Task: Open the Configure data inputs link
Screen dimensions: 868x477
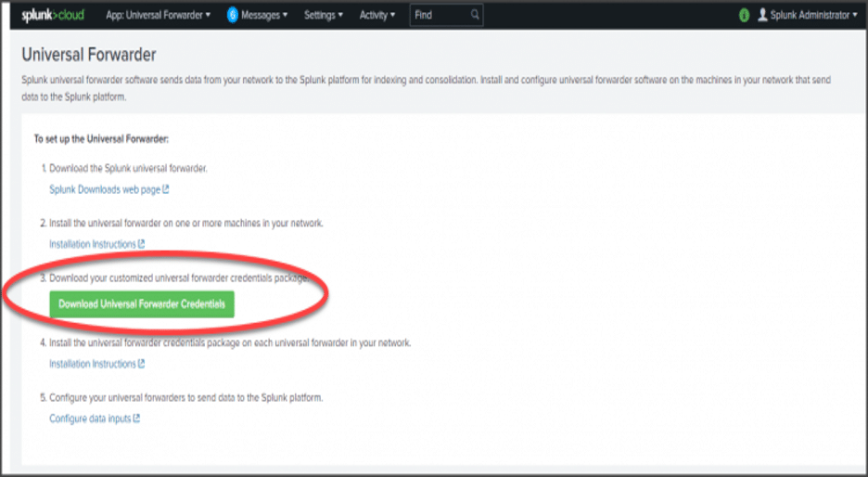Action: click(90, 419)
